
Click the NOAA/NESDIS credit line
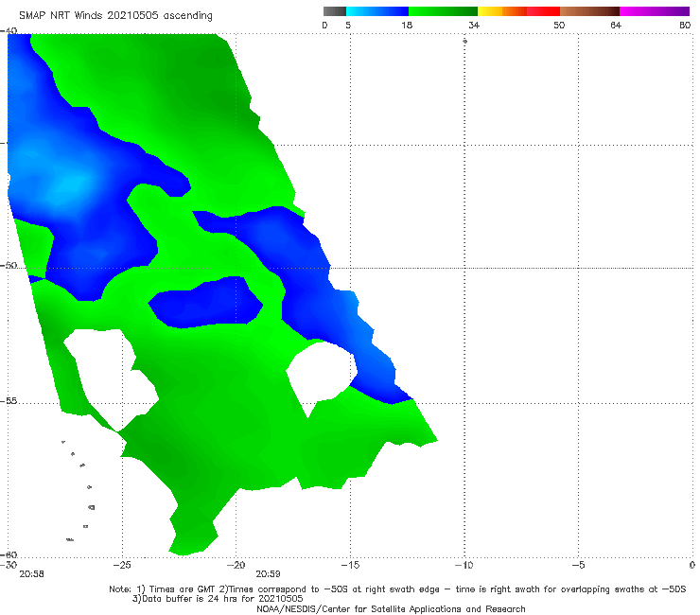(x=391, y=609)
